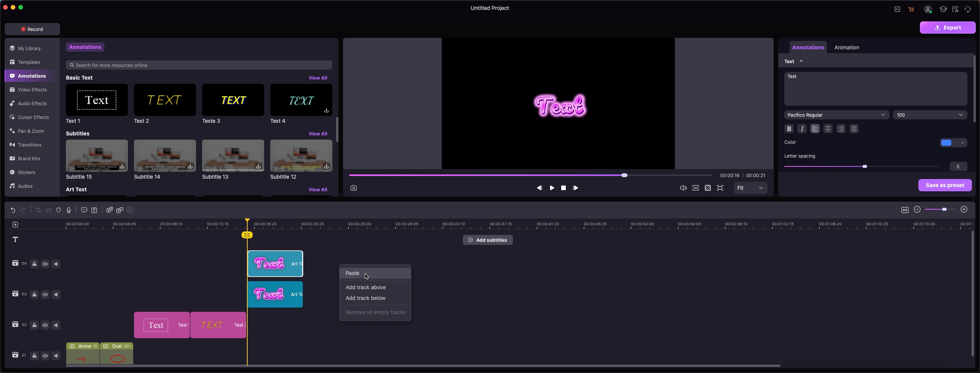980x373 pixels.
Task: Mute track 02
Action: [56, 325]
